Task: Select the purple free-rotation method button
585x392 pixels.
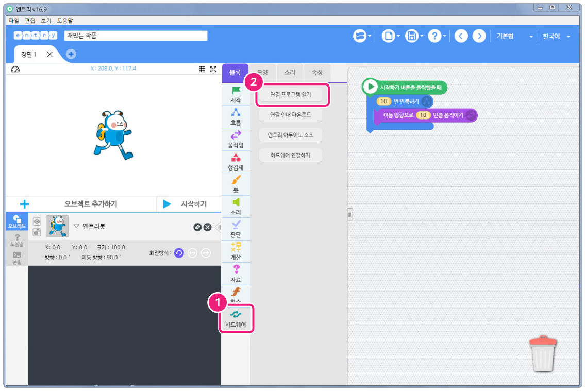Action: coord(179,253)
